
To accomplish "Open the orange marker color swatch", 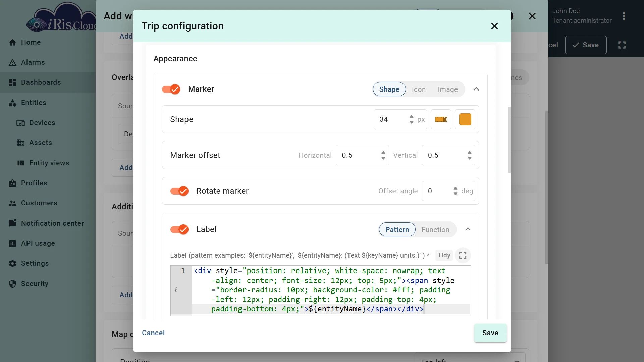I will [465, 119].
